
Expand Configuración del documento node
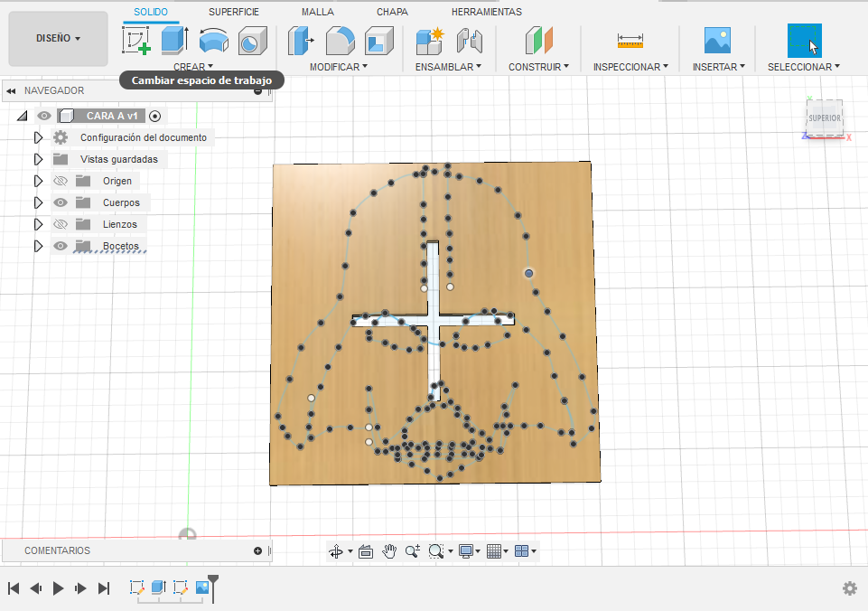coord(38,137)
